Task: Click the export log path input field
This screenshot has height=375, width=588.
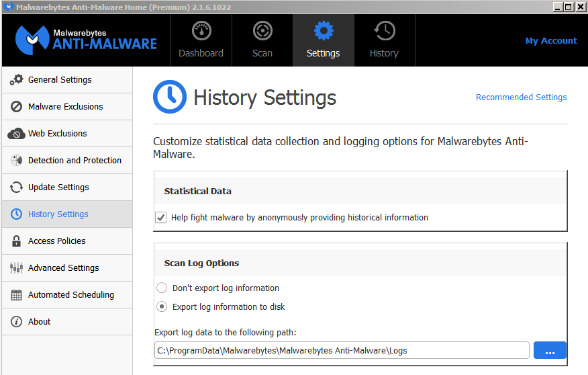Action: (x=342, y=350)
